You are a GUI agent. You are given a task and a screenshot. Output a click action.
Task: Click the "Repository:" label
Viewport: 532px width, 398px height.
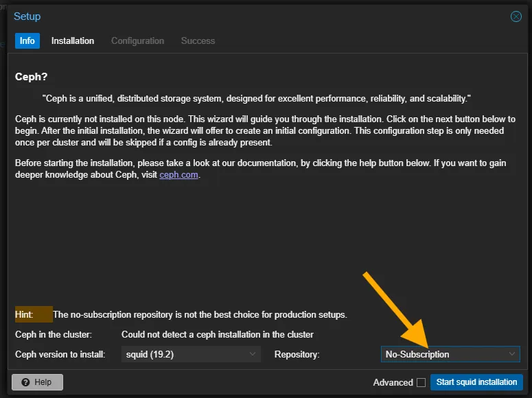(x=297, y=354)
